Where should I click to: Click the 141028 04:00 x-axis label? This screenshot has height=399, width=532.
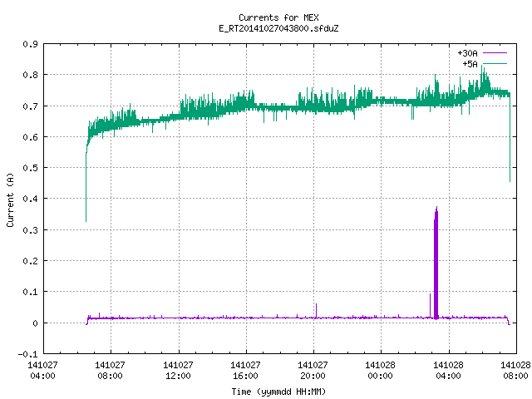(x=449, y=371)
